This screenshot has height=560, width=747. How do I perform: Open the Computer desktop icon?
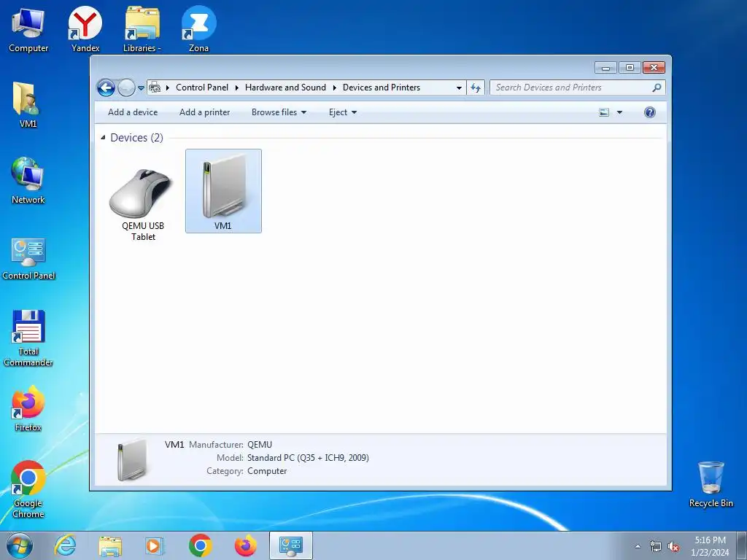[x=28, y=29]
